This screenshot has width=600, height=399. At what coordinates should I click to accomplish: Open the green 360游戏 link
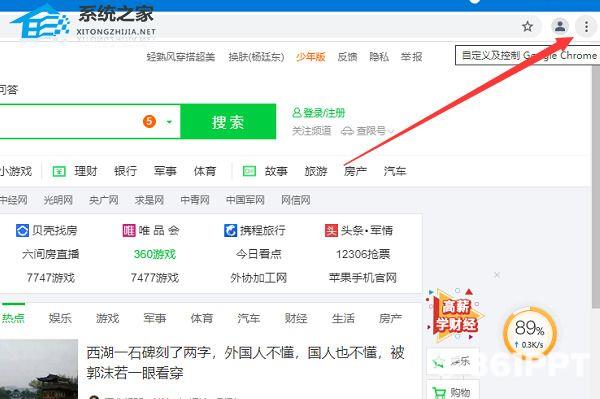pos(155,254)
